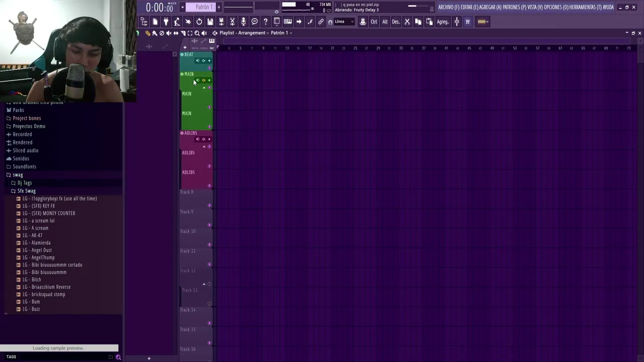Click the magnifier search icon in browser footer
This screenshot has width=644, height=362.
point(118,357)
